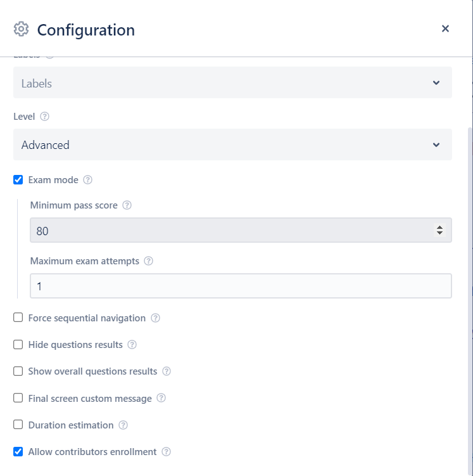This screenshot has width=473, height=476.
Task: Click help icon for Force sequential navigation
Action: pyautogui.click(x=156, y=318)
